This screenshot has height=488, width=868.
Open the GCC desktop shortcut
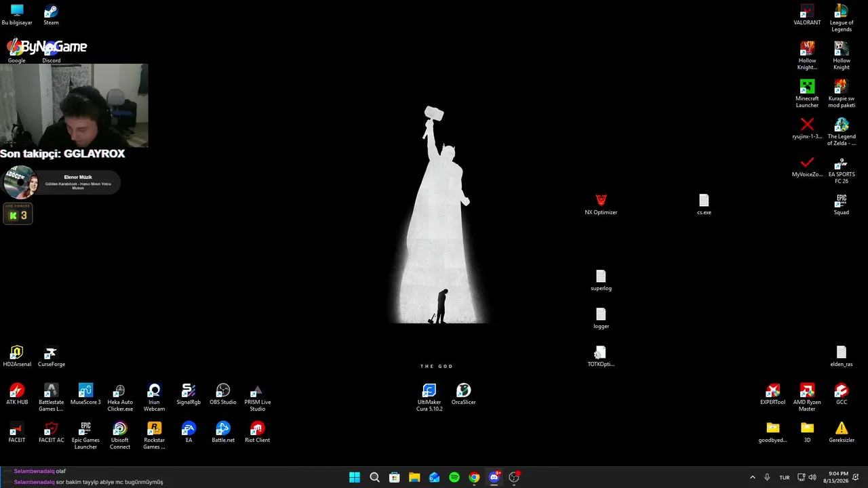842,394
